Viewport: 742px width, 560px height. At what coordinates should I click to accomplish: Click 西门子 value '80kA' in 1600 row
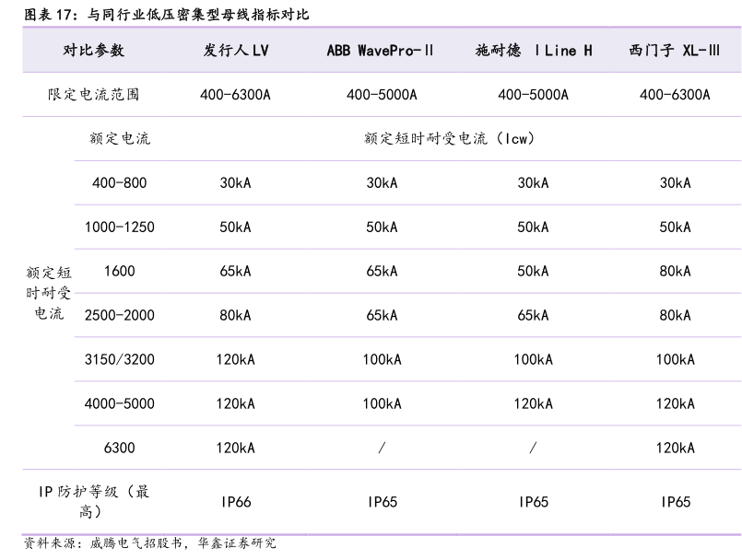pyautogui.click(x=676, y=271)
